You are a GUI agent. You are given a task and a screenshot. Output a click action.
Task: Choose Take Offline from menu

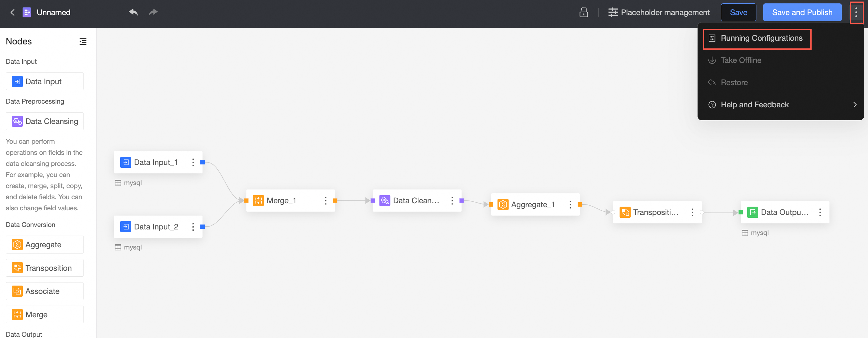tap(741, 60)
